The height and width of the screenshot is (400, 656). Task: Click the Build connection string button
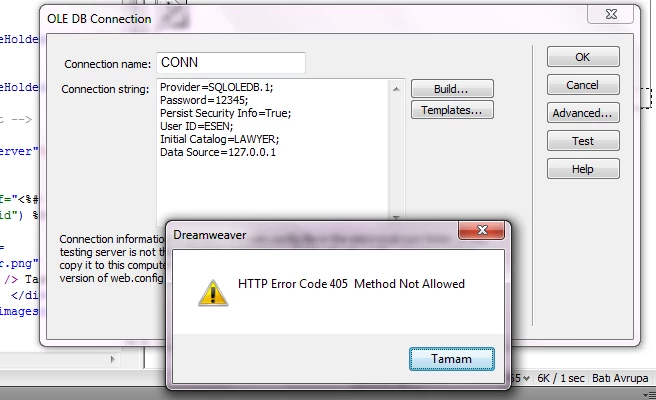pyautogui.click(x=452, y=89)
